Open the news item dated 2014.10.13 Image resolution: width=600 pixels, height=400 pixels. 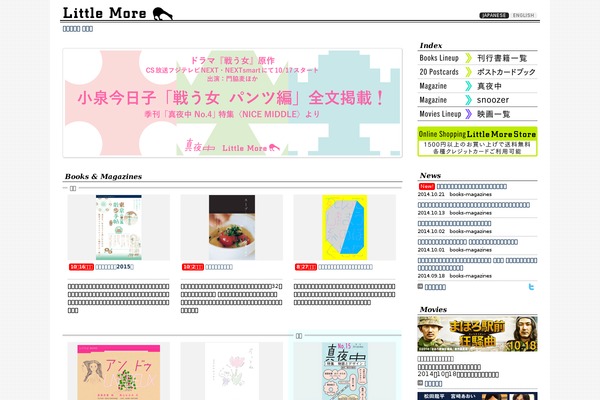point(474,205)
